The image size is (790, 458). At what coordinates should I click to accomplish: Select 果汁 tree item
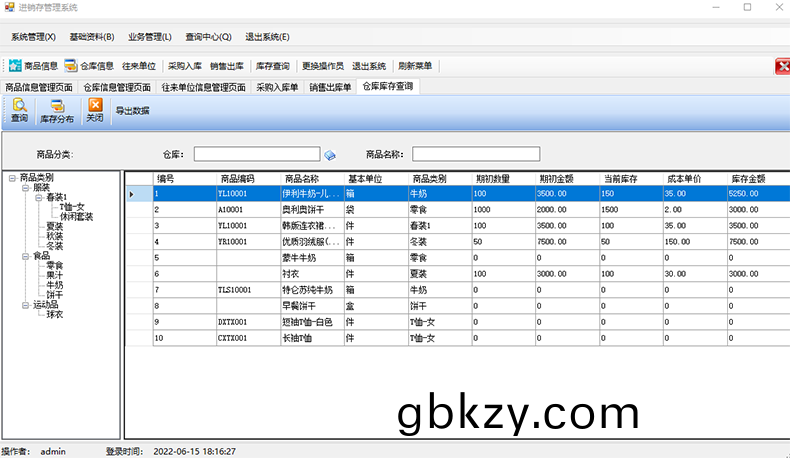click(x=54, y=276)
